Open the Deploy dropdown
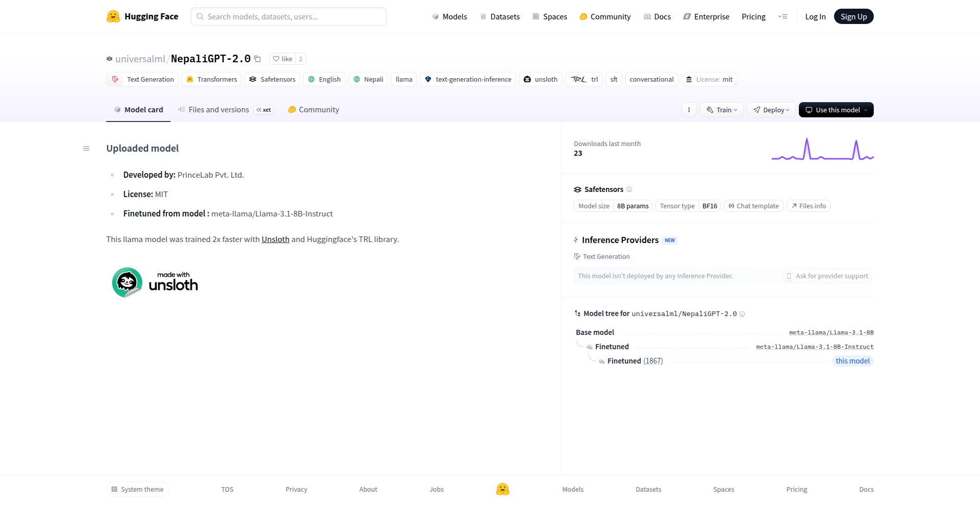Screen dimensions: 980x507 click(771, 109)
